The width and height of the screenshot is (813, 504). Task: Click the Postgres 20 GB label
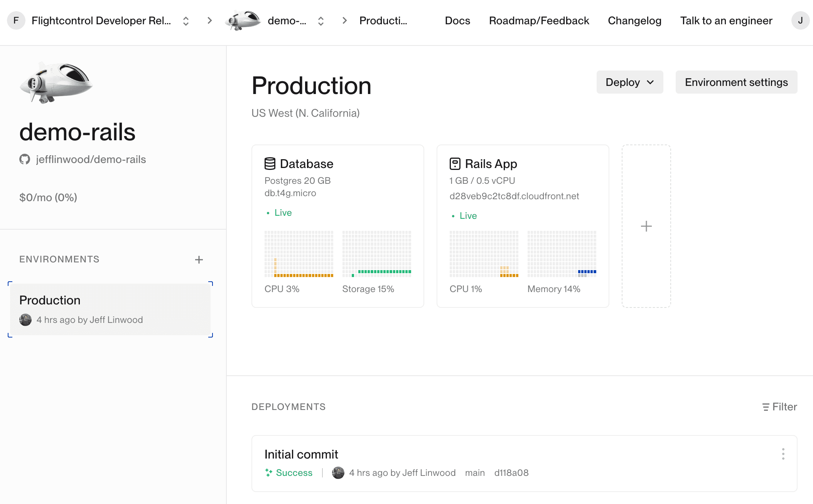click(x=298, y=181)
